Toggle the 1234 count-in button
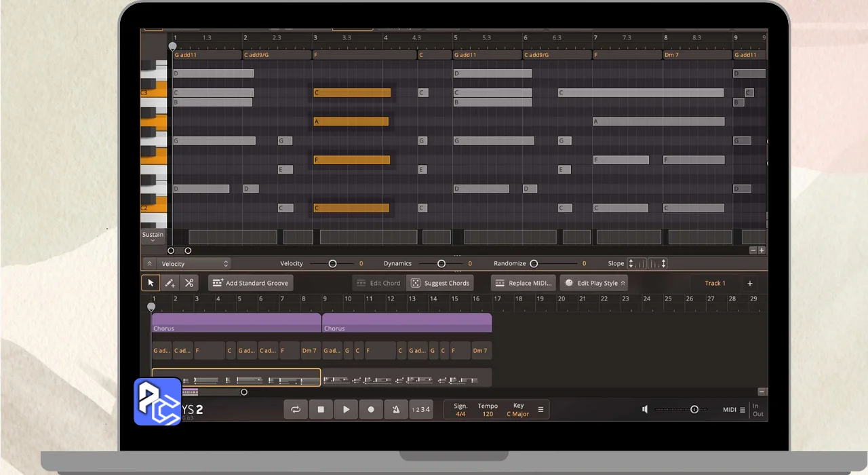 click(x=420, y=410)
